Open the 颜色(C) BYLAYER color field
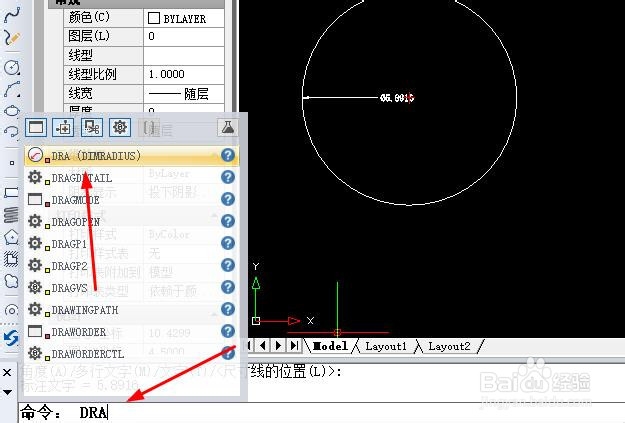The image size is (625, 423). click(x=184, y=18)
